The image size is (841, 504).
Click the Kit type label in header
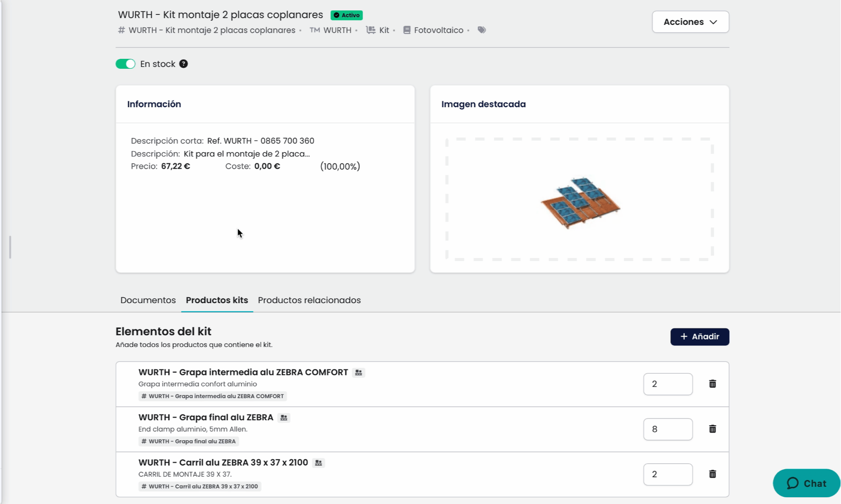[384, 30]
